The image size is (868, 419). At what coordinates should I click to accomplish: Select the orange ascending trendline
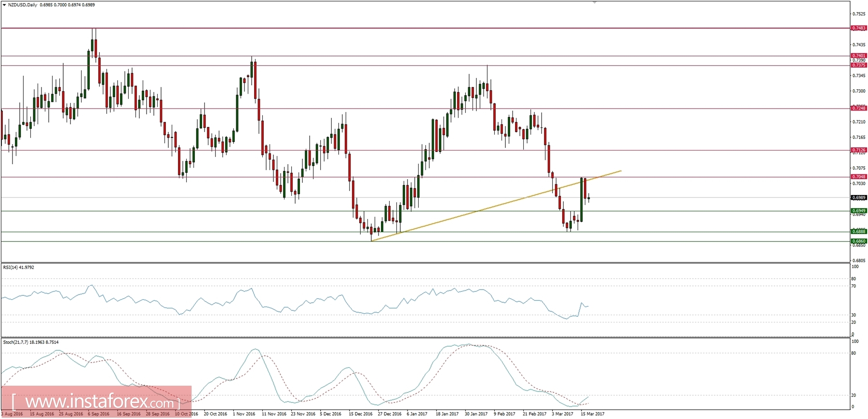click(496, 206)
